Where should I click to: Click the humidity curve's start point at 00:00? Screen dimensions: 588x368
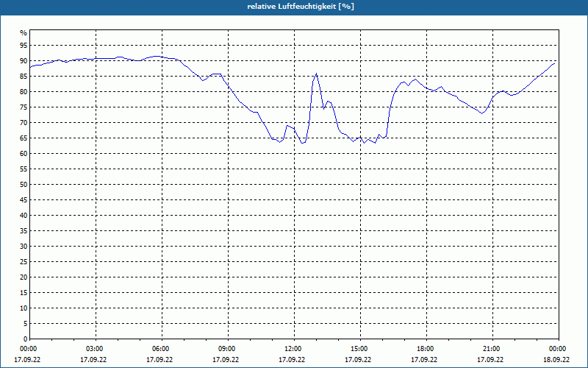click(x=30, y=67)
